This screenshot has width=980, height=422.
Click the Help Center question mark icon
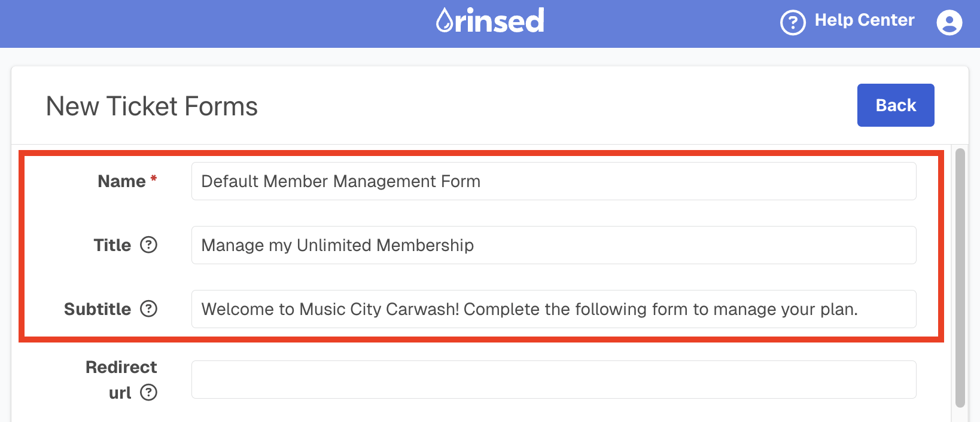coord(793,23)
